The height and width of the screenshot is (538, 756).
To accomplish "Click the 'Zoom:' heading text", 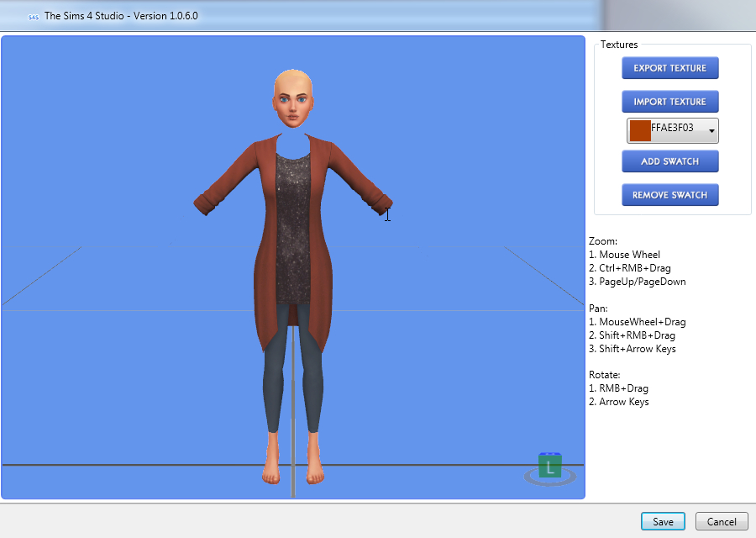I will (603, 241).
